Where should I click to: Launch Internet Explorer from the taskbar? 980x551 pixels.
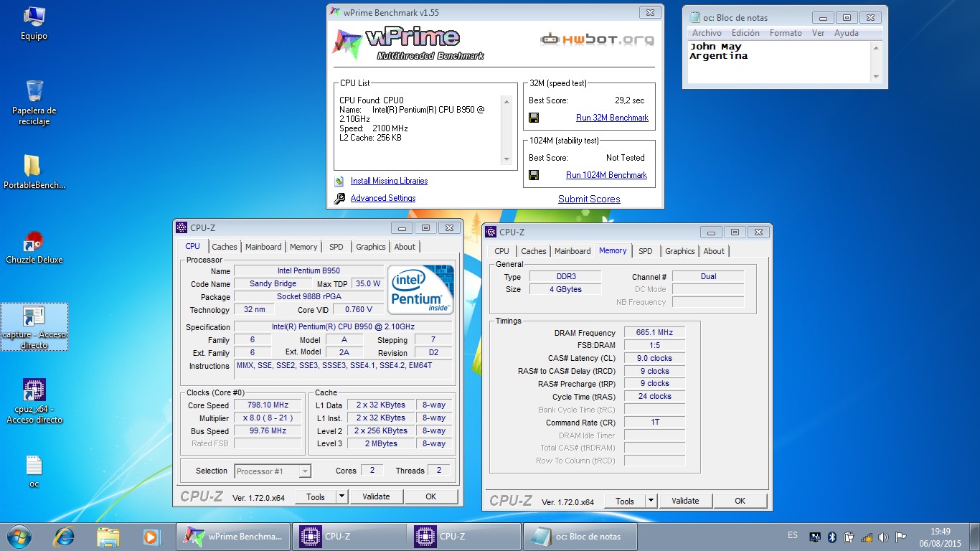(65, 537)
